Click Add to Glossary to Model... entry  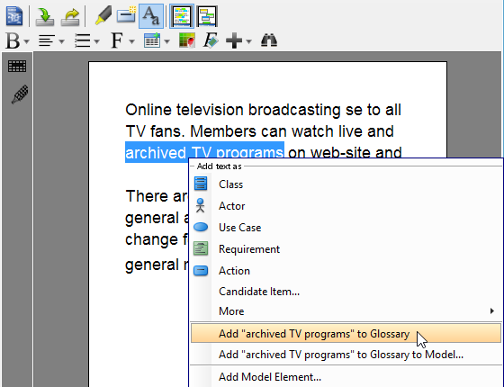pos(346,354)
